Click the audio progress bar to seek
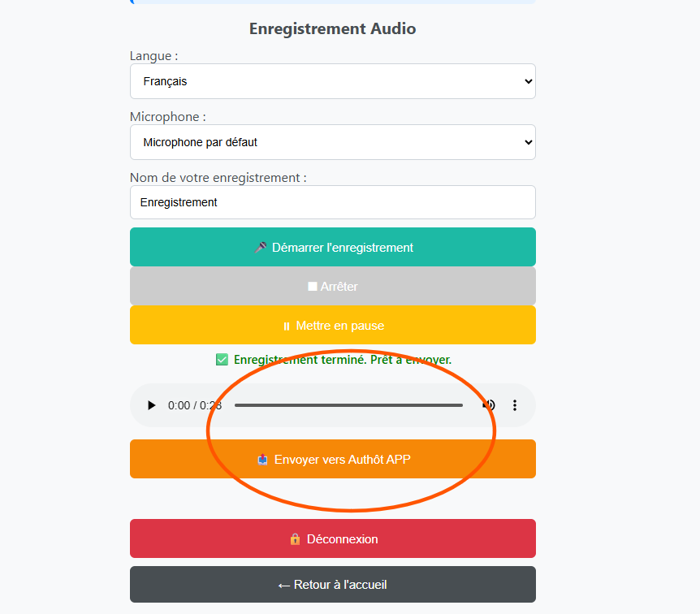This screenshot has height=614, width=700. 348,405
